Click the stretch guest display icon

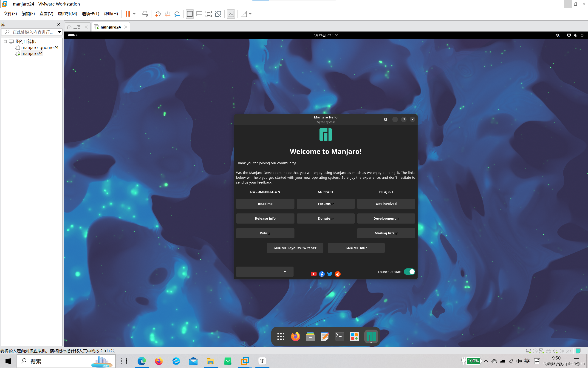click(x=244, y=14)
